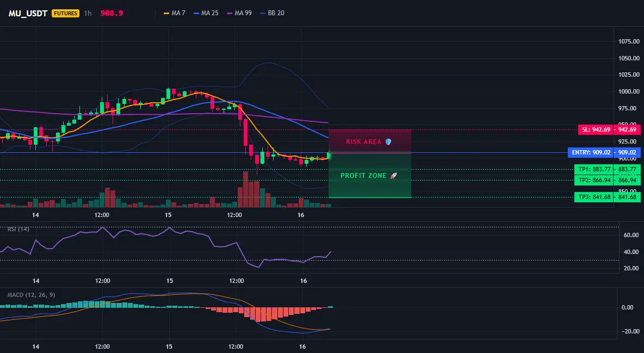This screenshot has width=644, height=353.
Task: Click the 1000.00 price axis value
Action: (629, 91)
